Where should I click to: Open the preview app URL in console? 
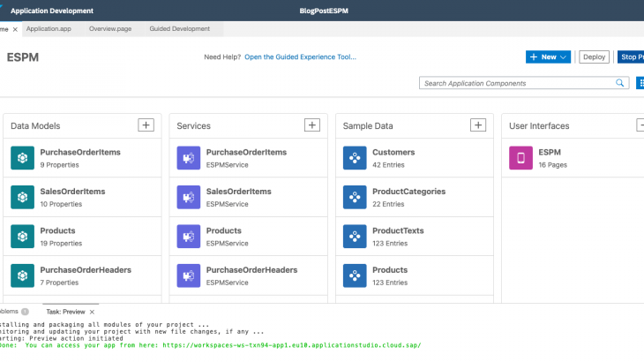(x=292, y=345)
